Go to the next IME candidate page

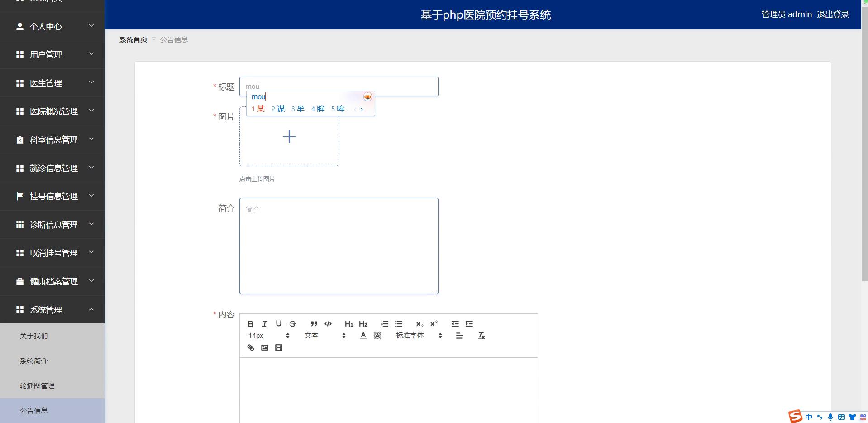(362, 109)
